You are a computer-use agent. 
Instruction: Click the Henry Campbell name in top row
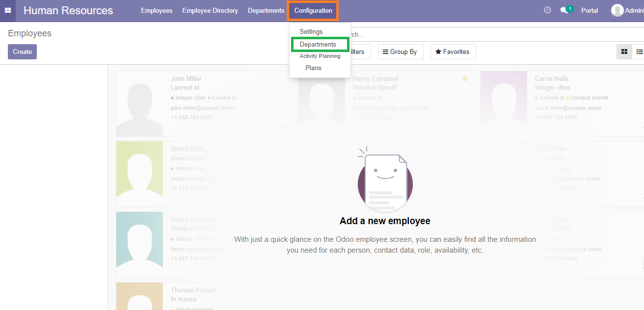click(x=376, y=78)
